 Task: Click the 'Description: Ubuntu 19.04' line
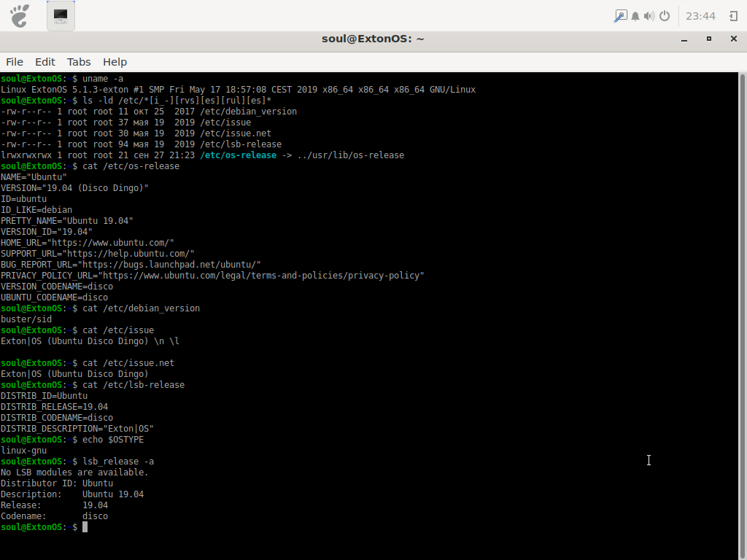tap(72, 495)
